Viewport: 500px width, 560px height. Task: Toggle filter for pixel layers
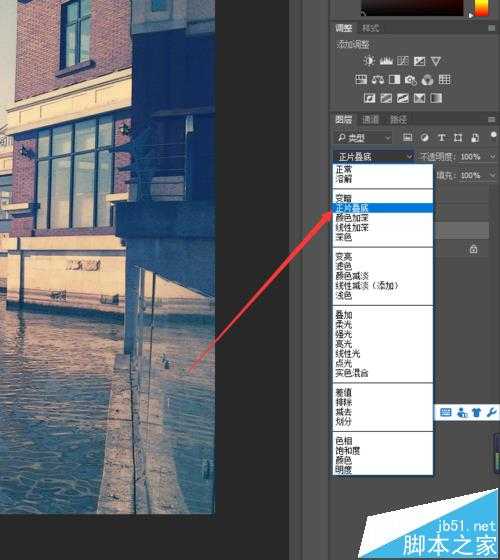coord(408,138)
